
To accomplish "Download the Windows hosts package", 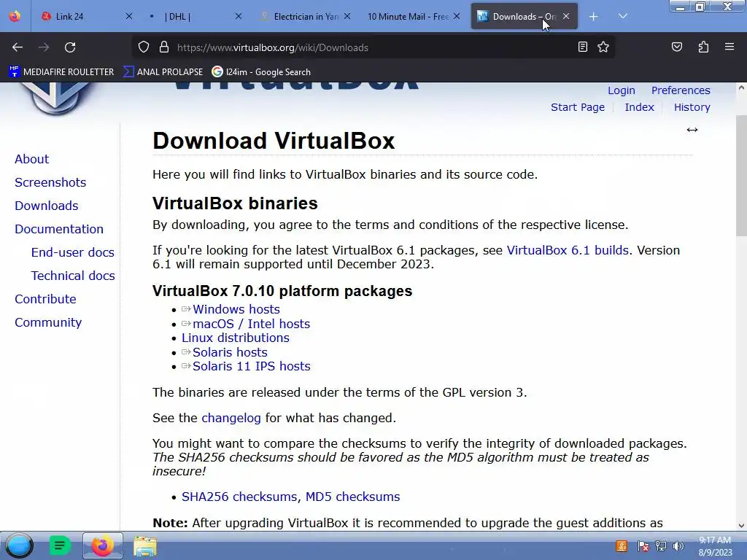I will [x=236, y=309].
